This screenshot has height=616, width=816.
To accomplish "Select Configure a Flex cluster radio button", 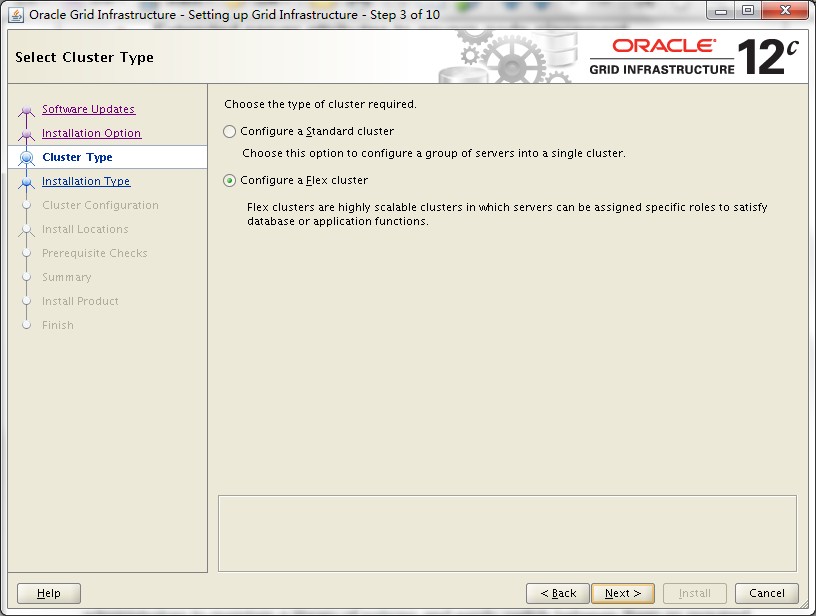I will coord(230,181).
